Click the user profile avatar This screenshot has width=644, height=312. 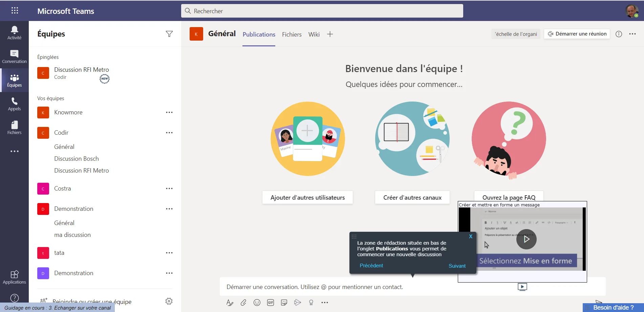pos(632,11)
